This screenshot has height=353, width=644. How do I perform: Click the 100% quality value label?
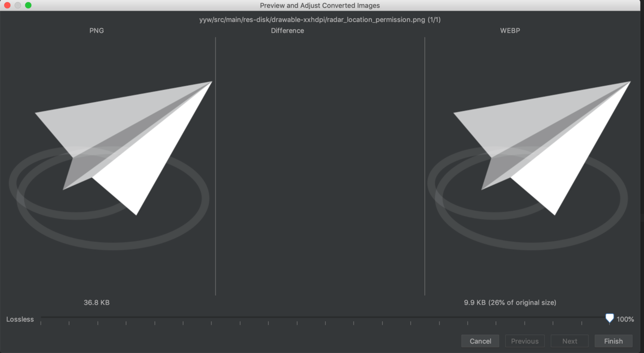point(626,319)
